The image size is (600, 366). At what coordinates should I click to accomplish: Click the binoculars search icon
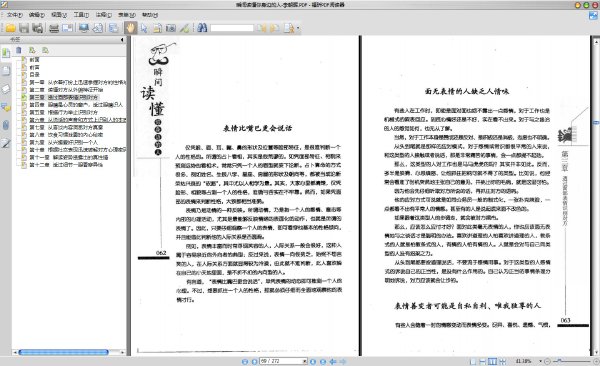point(202,28)
